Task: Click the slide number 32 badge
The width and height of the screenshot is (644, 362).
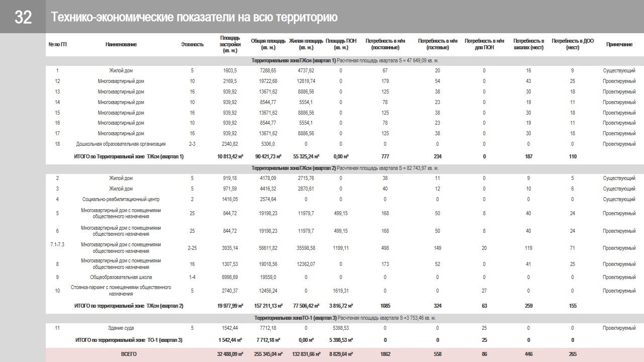Action: [x=23, y=17]
